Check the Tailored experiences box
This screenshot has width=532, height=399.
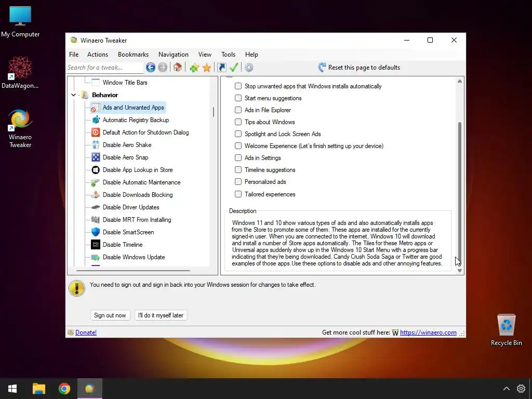pyautogui.click(x=238, y=194)
